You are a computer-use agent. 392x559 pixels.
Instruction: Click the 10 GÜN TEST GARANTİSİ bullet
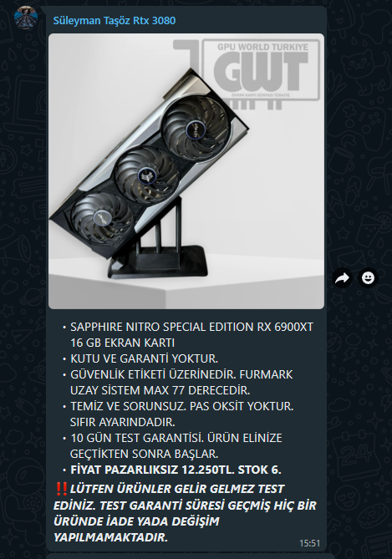(176, 445)
